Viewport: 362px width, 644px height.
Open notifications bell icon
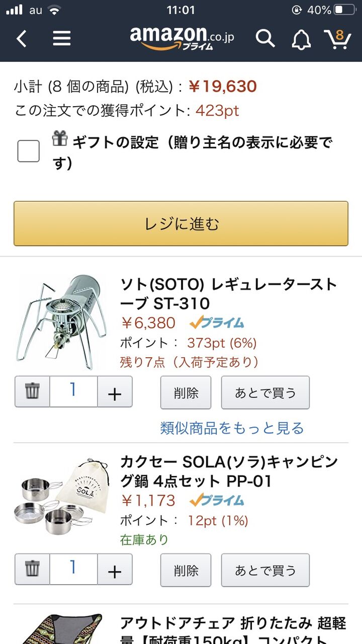pos(301,39)
